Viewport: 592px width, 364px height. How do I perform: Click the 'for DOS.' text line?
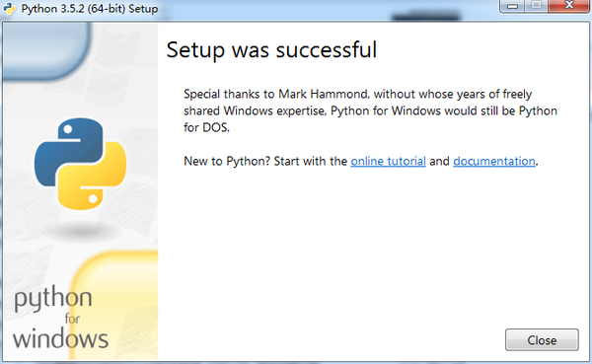click(206, 127)
